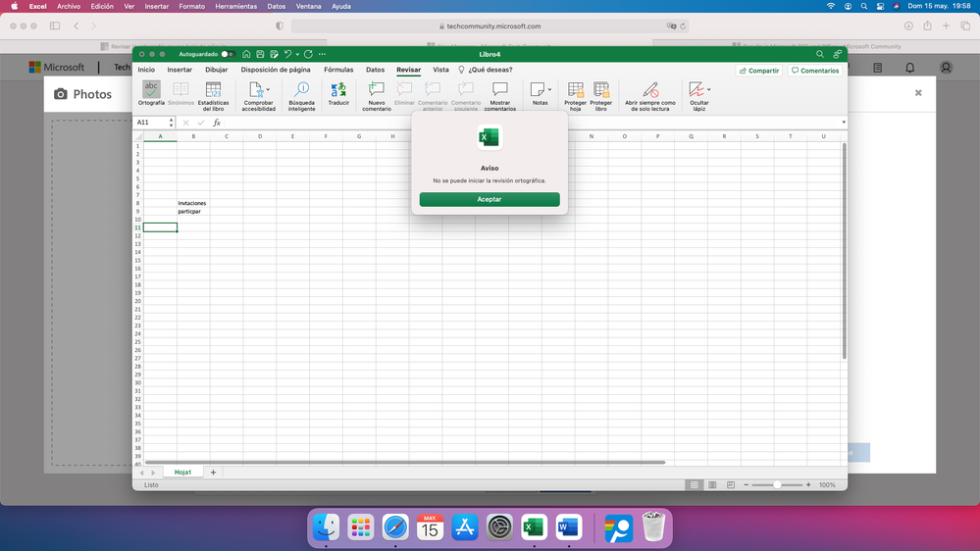Click the home icon in Excel title bar
The image size is (980, 551).
pos(246,54)
